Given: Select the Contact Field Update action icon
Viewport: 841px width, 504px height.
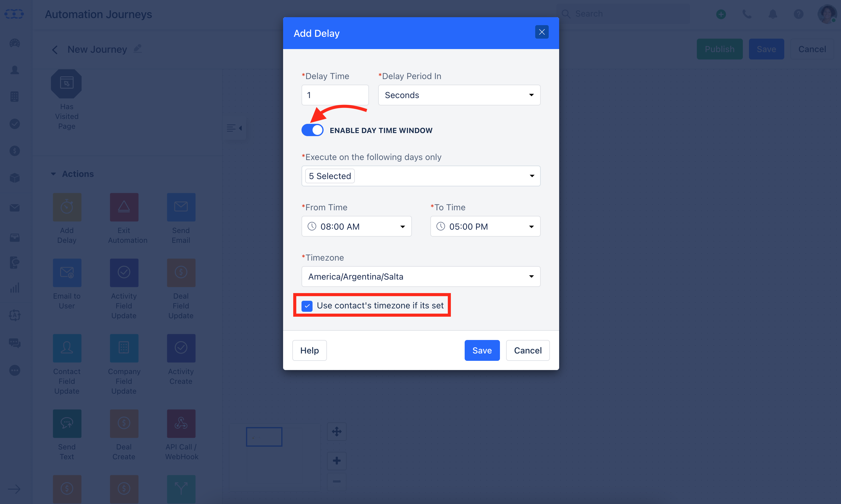Looking at the screenshot, I should (67, 348).
